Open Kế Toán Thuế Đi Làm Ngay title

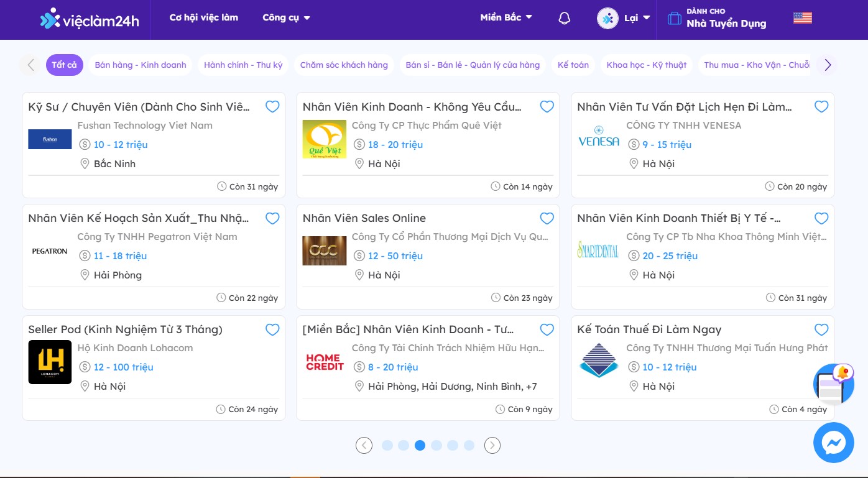pyautogui.click(x=649, y=329)
